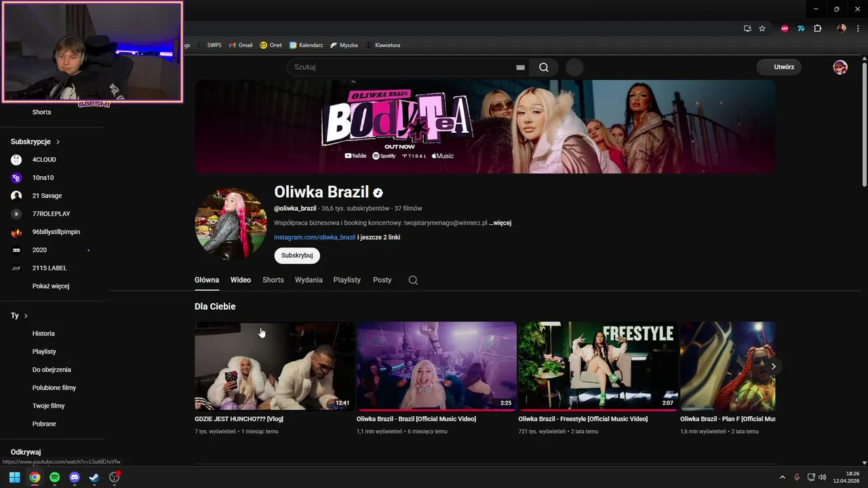Open the Chrome three-dot menu
The height and width of the screenshot is (488, 868).
coord(858,28)
